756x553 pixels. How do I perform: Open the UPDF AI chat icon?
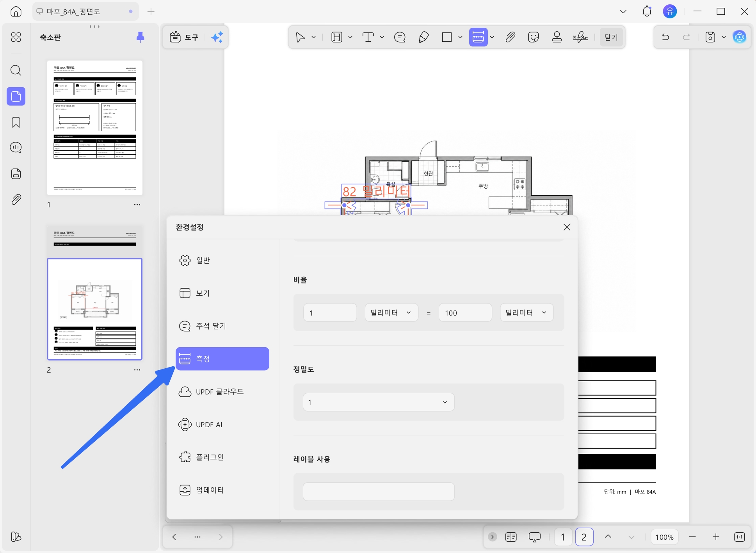740,37
